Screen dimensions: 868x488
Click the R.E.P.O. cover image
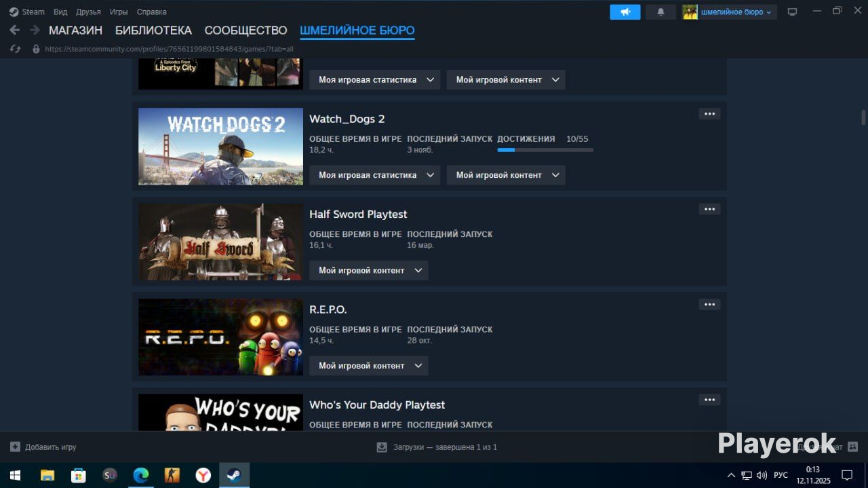[x=220, y=337]
